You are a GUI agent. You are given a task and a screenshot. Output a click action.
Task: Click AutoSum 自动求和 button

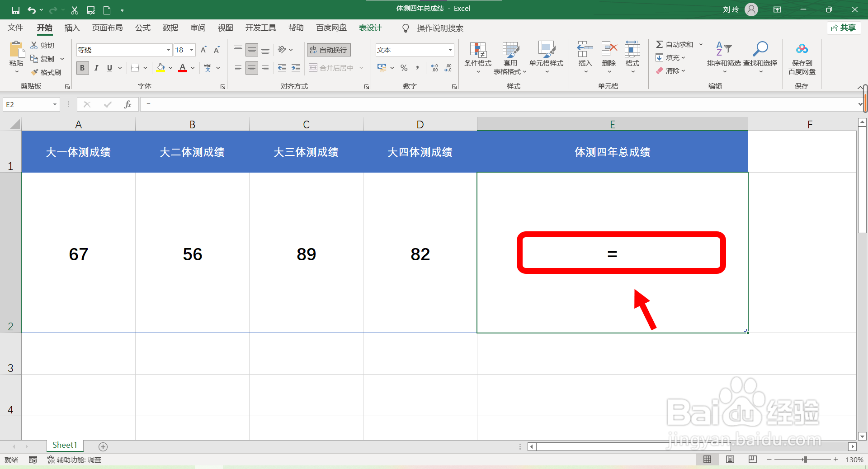(675, 44)
